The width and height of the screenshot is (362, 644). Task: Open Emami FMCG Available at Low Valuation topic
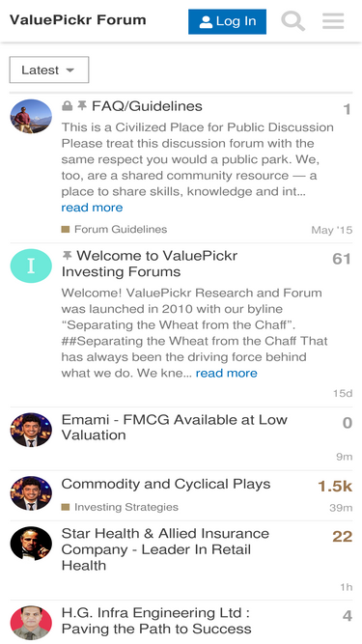(x=175, y=428)
